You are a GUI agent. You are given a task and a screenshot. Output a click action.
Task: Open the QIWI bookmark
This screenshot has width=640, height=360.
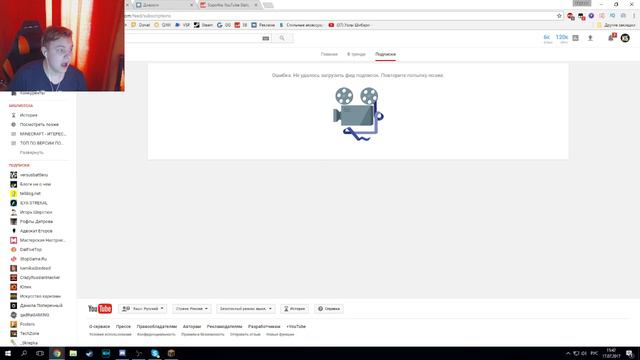click(x=162, y=25)
